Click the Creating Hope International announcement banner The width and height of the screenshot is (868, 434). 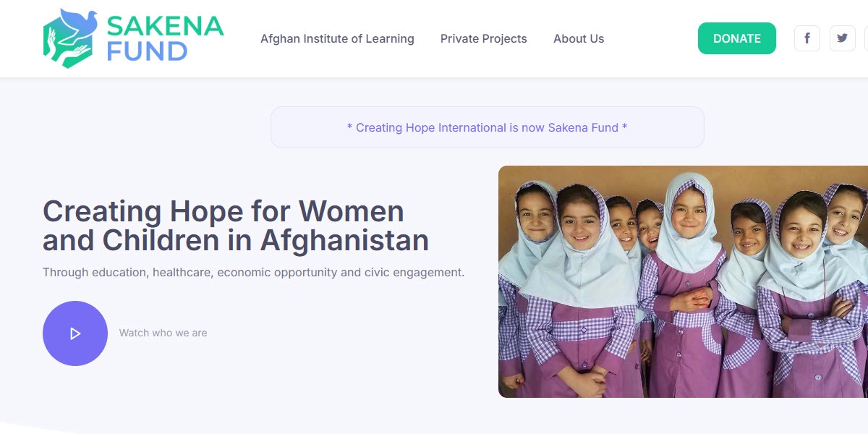pos(488,127)
